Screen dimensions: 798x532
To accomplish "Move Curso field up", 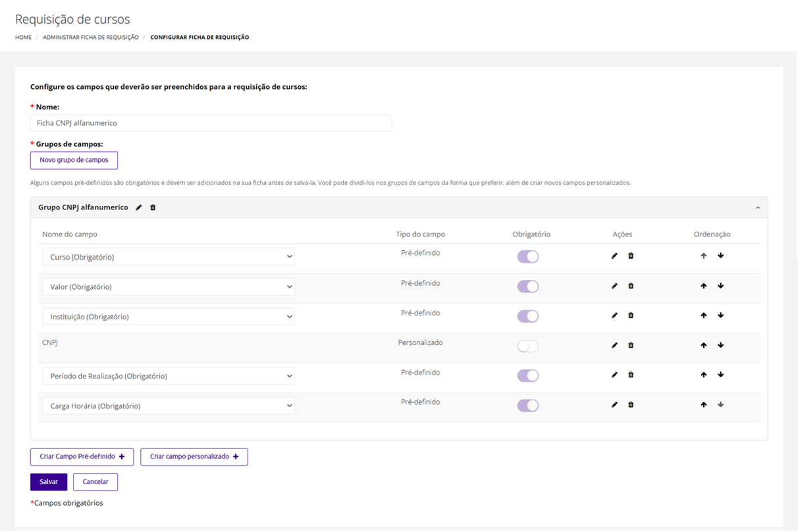I will 704,255.
